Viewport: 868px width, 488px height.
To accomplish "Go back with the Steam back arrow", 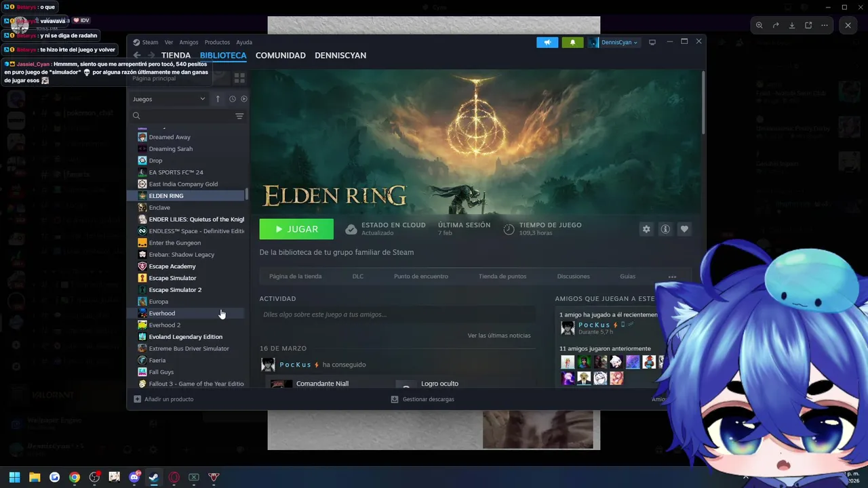I will click(137, 56).
